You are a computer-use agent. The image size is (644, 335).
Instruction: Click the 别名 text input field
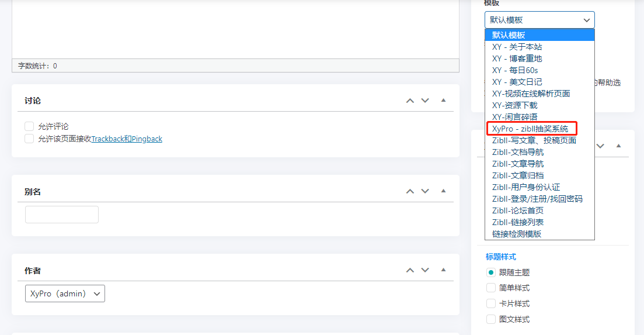pyautogui.click(x=62, y=215)
